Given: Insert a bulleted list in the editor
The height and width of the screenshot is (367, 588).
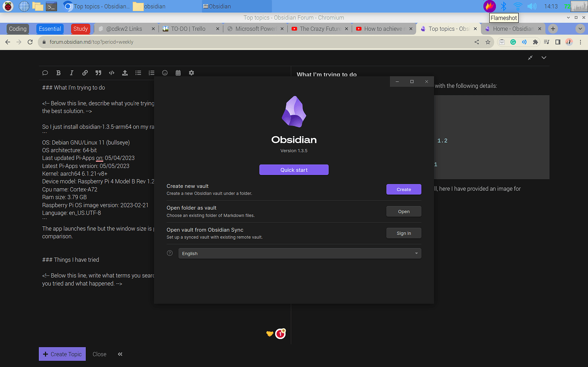Looking at the screenshot, I should click(x=138, y=73).
